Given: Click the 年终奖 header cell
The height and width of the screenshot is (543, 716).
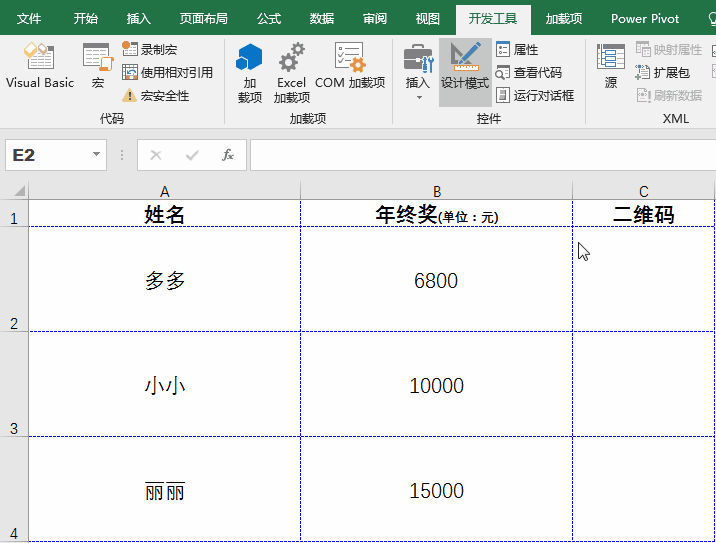Looking at the screenshot, I should click(x=437, y=213).
